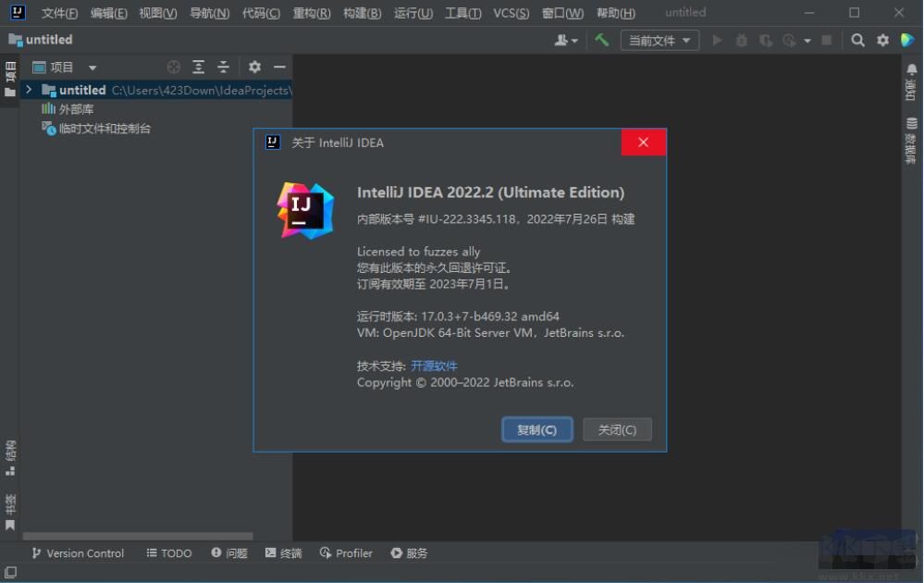Open the 文件 menu
This screenshot has width=924, height=583.
click(58, 12)
